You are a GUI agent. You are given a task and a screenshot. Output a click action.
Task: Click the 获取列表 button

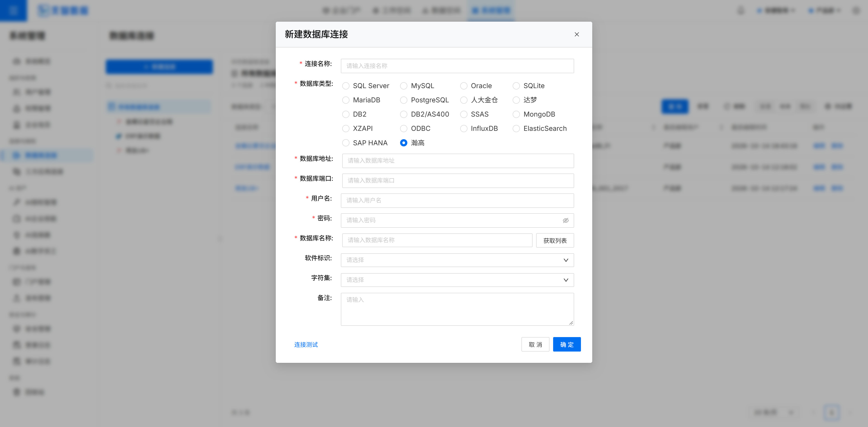coord(555,240)
